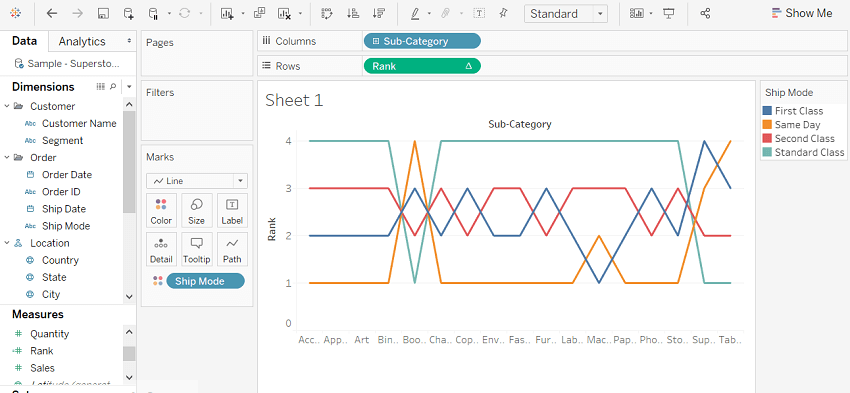Image resolution: width=850 pixels, height=393 pixels.
Task: Click the swap rows and columns icon
Action: [326, 14]
